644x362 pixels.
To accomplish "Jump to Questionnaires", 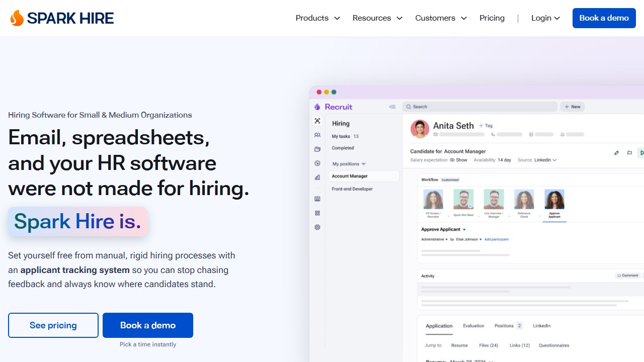I will pyautogui.click(x=554, y=345).
